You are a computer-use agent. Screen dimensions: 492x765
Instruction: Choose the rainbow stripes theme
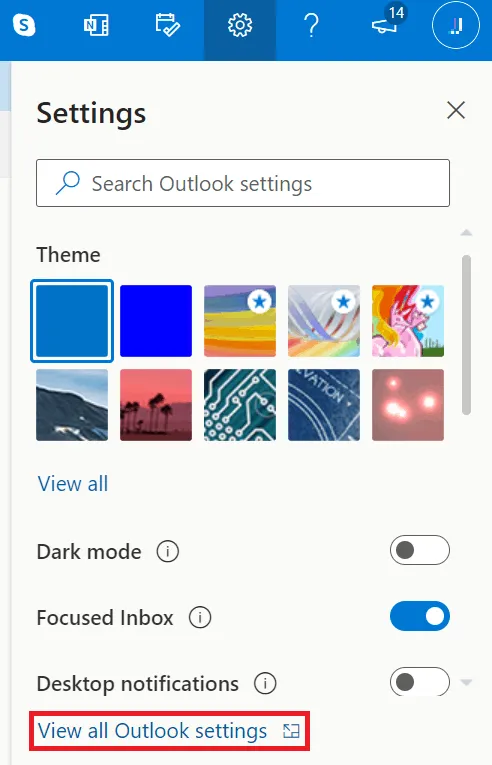(240, 321)
